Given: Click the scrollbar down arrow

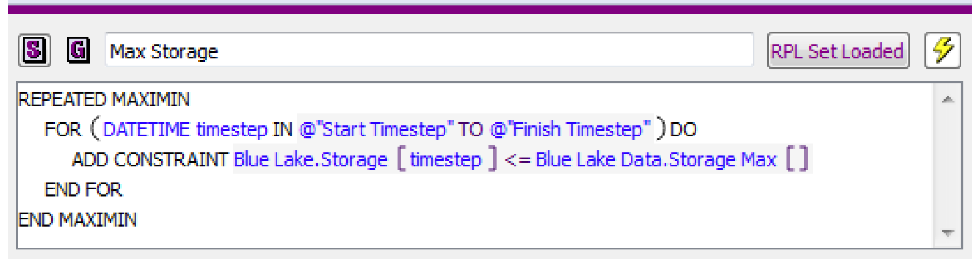Looking at the screenshot, I should click(x=948, y=233).
